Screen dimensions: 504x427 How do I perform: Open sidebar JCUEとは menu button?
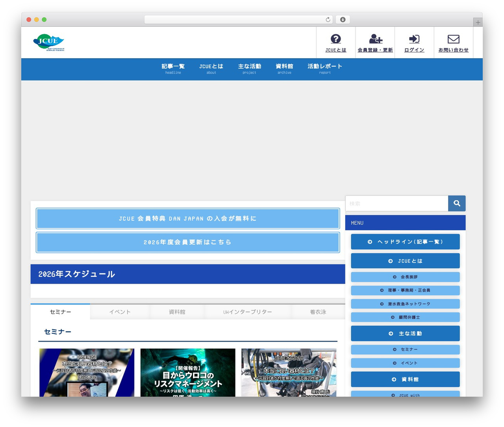(405, 261)
